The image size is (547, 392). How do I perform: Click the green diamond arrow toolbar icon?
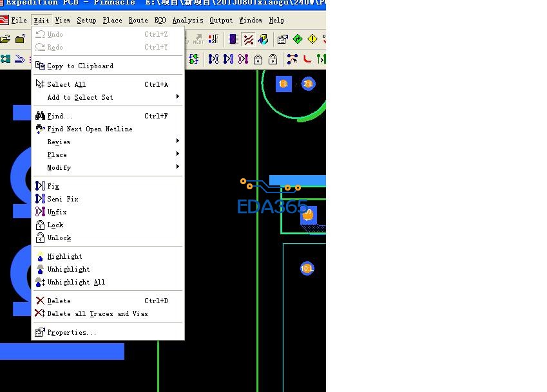coord(298,39)
